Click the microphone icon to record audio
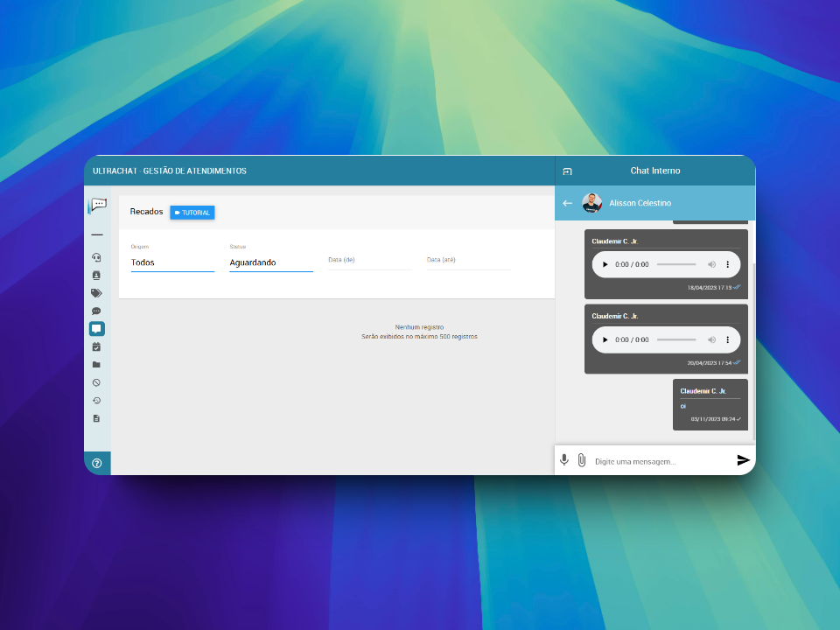This screenshot has width=840, height=630. tap(564, 460)
